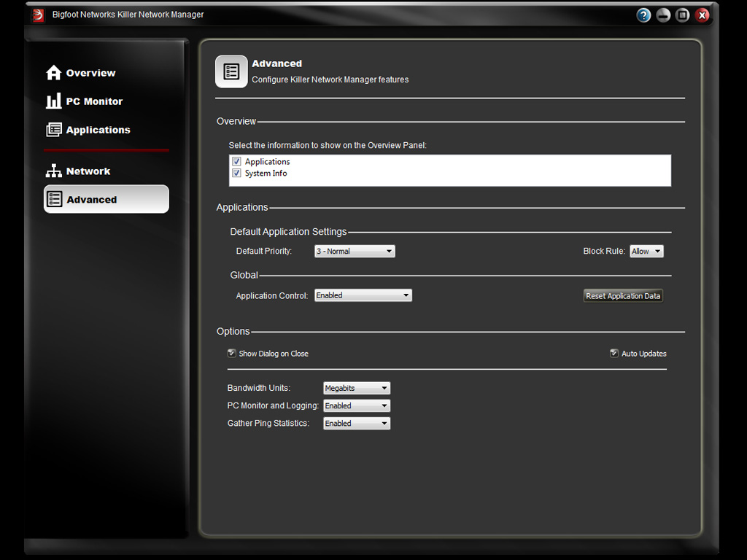Screen dimensions: 747x560
Task: Click the 'Gather Ping Statistics:' label
Action: (x=268, y=424)
